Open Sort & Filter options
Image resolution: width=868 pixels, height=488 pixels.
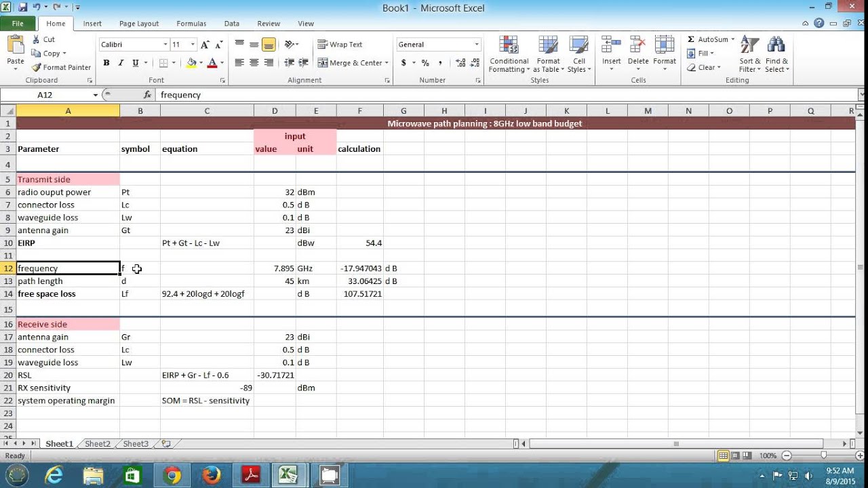(750, 54)
